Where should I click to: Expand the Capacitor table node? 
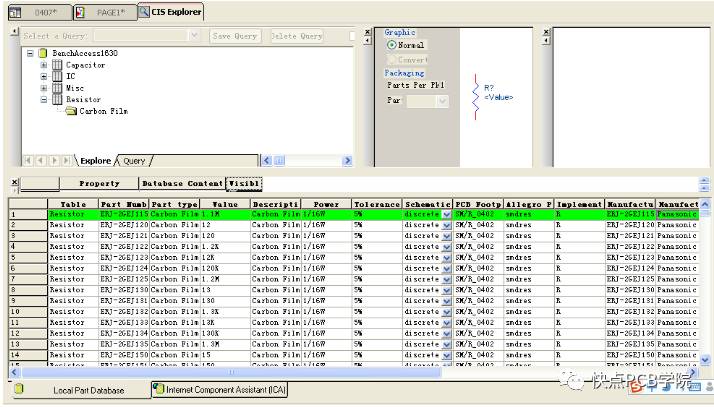(x=44, y=65)
